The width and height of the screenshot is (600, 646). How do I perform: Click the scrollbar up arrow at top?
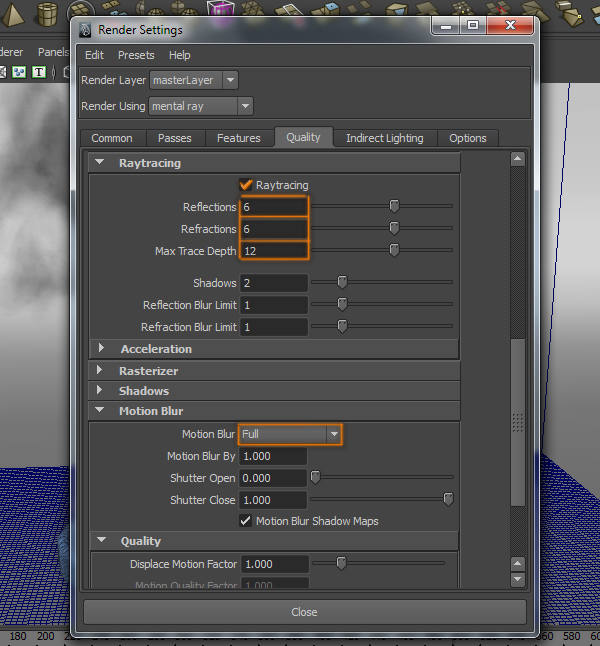(517, 159)
